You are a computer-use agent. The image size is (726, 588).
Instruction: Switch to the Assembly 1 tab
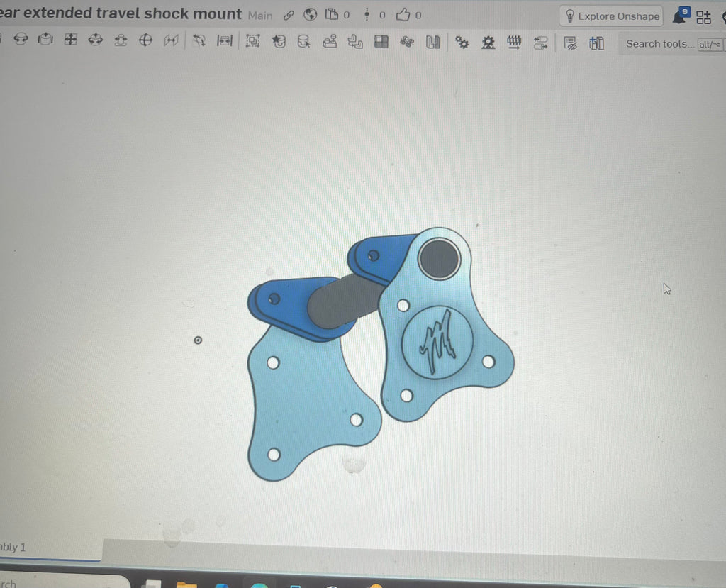coord(13,548)
